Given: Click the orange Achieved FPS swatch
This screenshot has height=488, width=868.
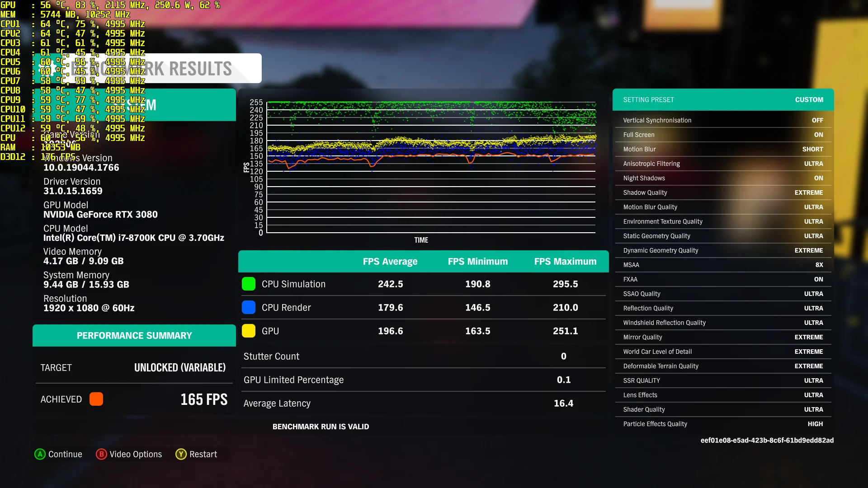Looking at the screenshot, I should tap(96, 399).
